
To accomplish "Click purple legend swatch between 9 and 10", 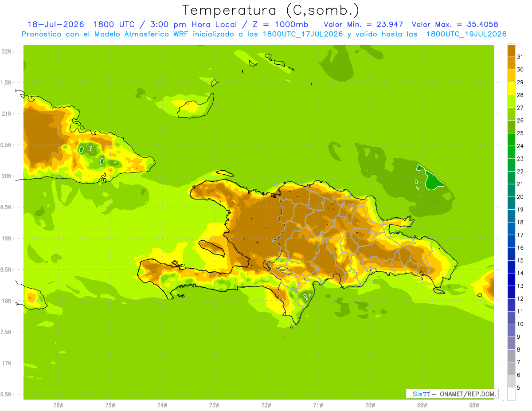I will pos(511,330).
